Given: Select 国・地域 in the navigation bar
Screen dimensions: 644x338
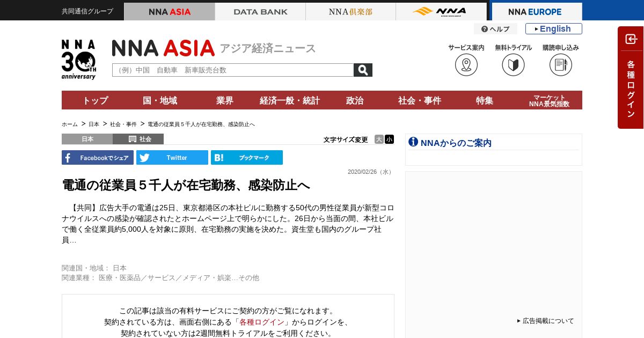Looking at the screenshot, I should pos(160,100).
